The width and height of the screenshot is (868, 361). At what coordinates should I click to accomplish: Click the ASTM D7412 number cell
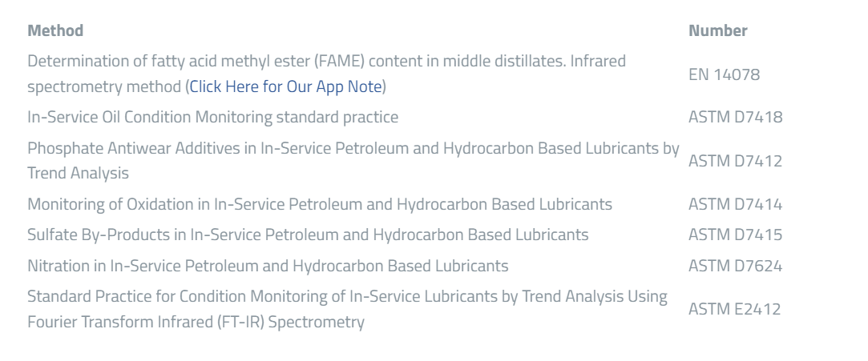[735, 161]
